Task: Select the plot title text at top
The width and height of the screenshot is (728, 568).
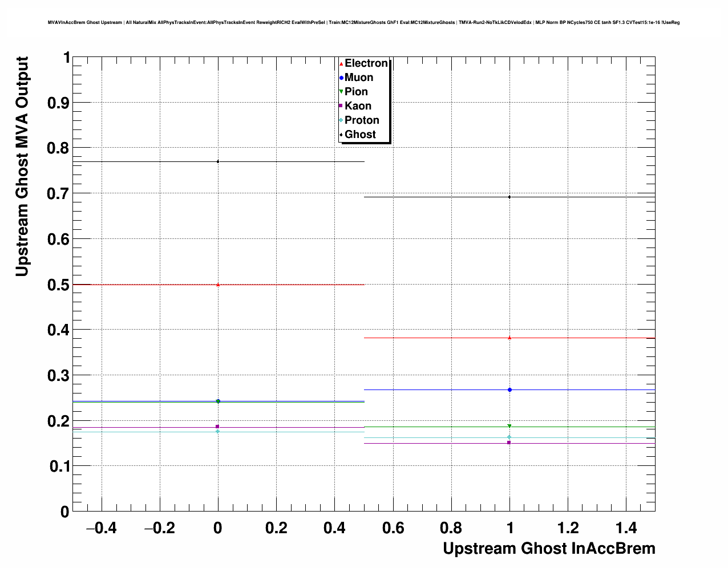Action: coord(363,23)
